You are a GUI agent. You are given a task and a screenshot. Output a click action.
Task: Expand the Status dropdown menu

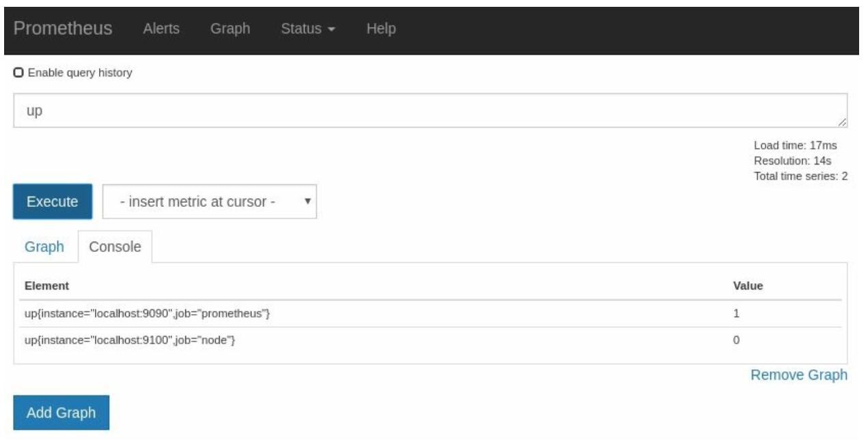308,29
